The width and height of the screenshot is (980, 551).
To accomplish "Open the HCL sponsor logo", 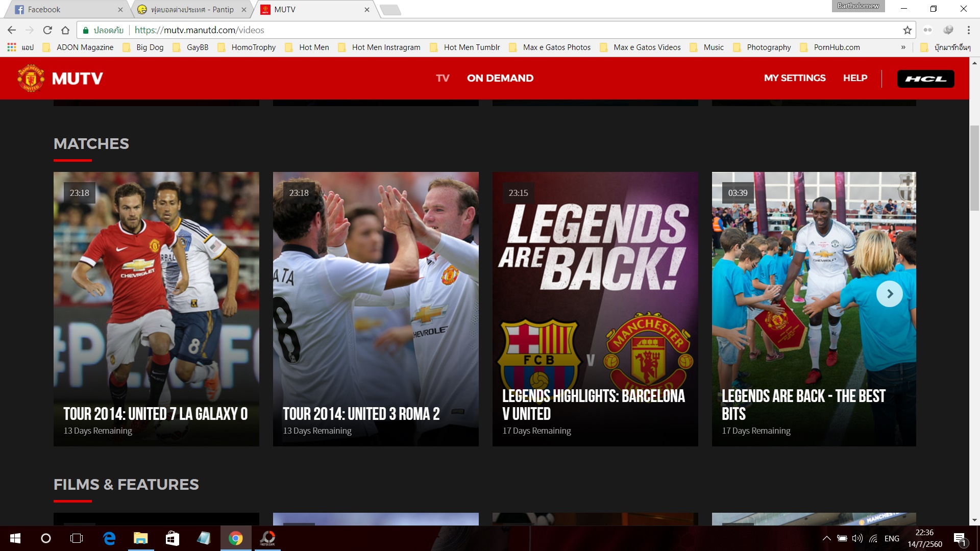I will pos(925,79).
